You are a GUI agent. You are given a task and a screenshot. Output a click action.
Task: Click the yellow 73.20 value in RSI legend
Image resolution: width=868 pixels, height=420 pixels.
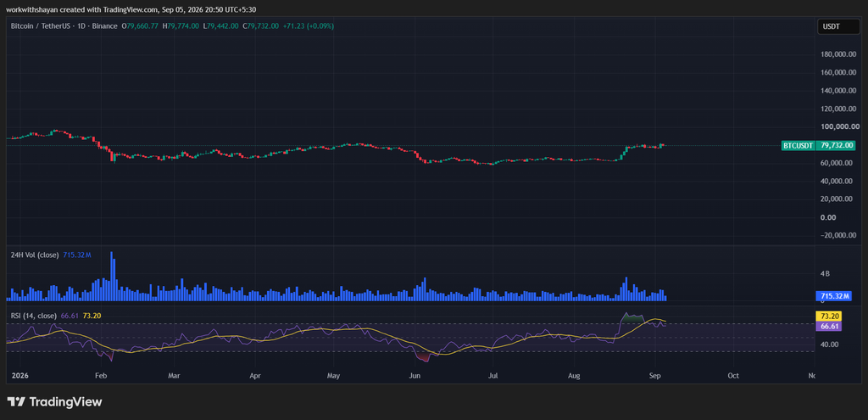point(92,316)
